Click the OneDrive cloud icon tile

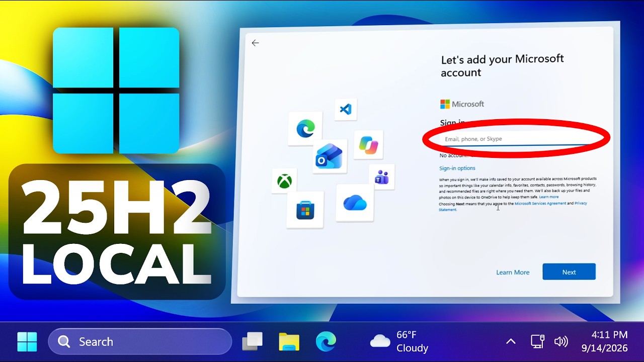(355, 203)
